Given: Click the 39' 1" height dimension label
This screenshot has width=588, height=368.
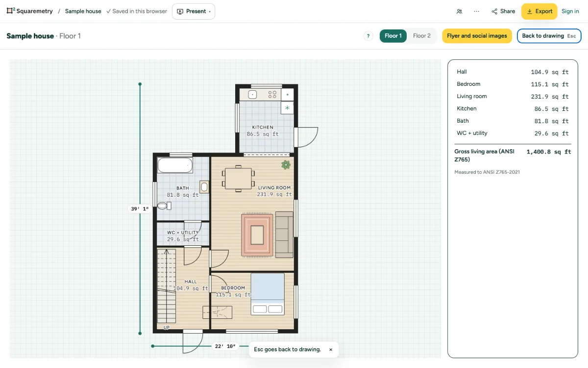Looking at the screenshot, I should pos(140,209).
